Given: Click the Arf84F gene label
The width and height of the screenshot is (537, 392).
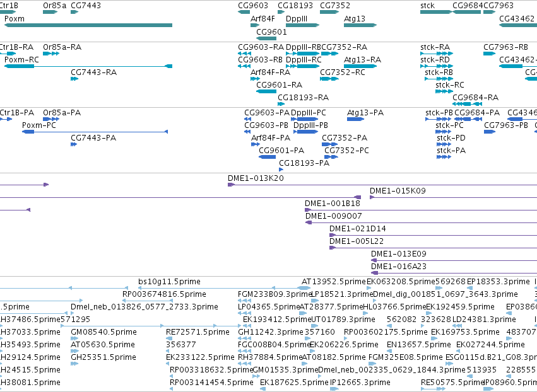Looking at the screenshot, I should click(263, 18).
